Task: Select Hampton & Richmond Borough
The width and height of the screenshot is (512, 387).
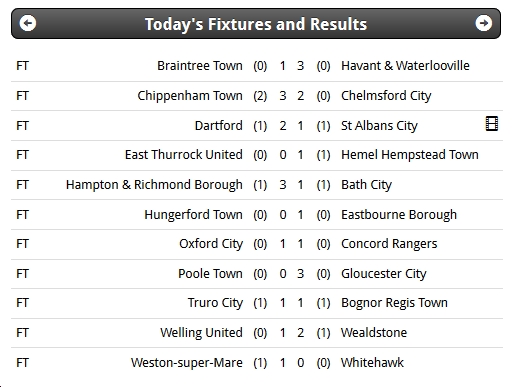Action: [x=154, y=185]
